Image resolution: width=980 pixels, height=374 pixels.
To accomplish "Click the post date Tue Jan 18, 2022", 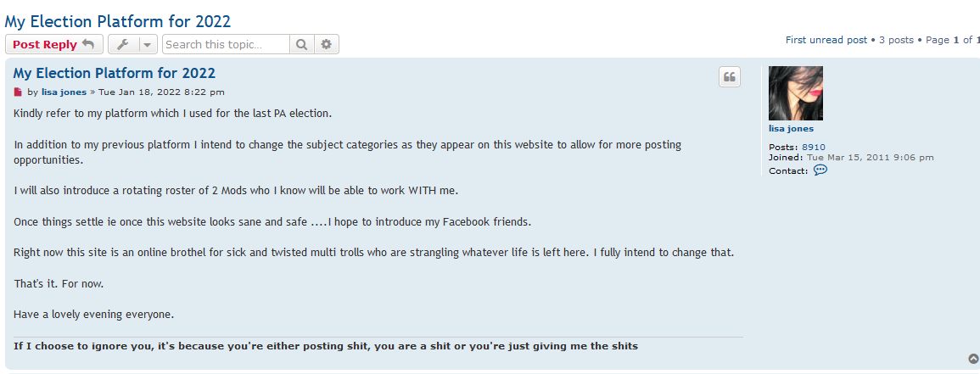I will click(161, 92).
